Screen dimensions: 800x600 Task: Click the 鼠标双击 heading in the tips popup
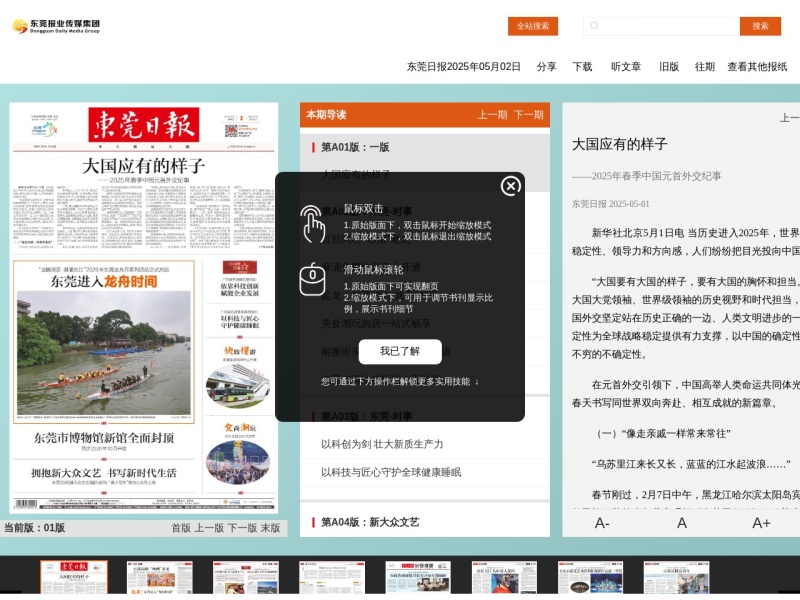(363, 209)
